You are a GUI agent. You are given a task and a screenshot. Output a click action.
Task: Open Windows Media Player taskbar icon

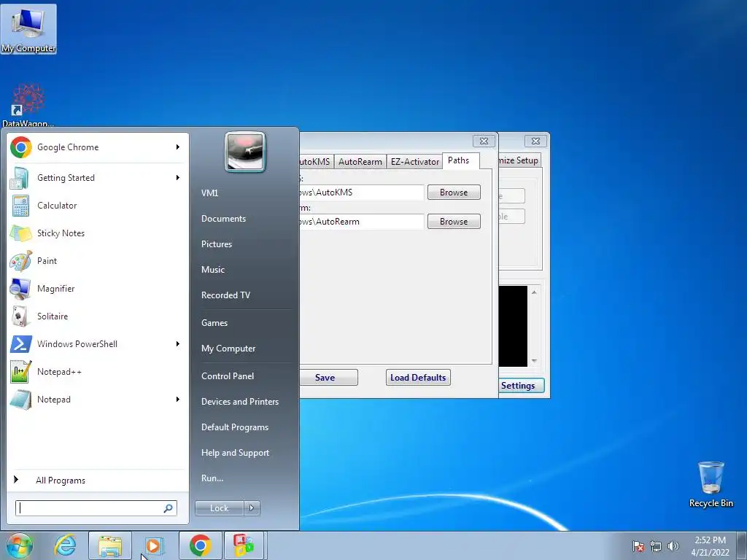tap(153, 545)
